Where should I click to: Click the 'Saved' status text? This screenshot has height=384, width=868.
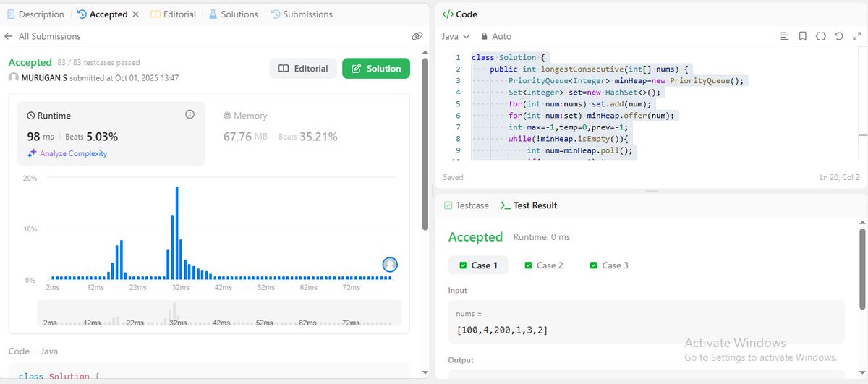tap(453, 177)
